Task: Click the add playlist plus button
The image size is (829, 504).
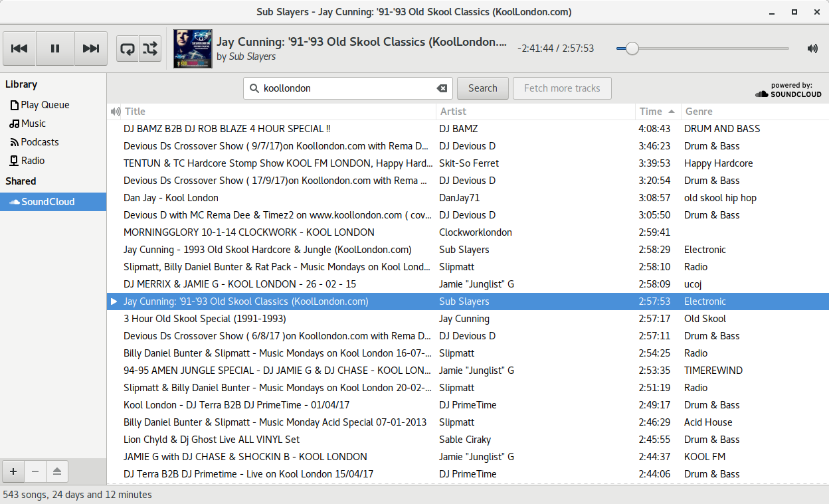Action: (x=13, y=471)
